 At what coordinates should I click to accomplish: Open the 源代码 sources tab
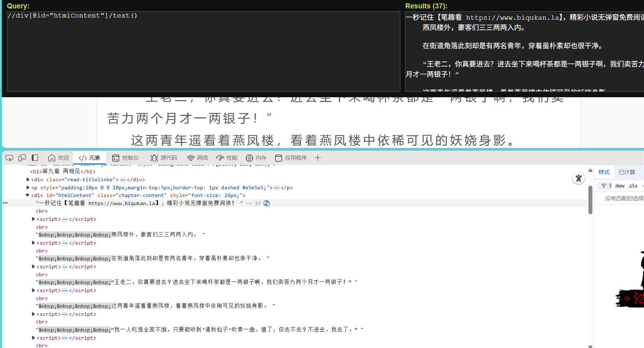164,158
